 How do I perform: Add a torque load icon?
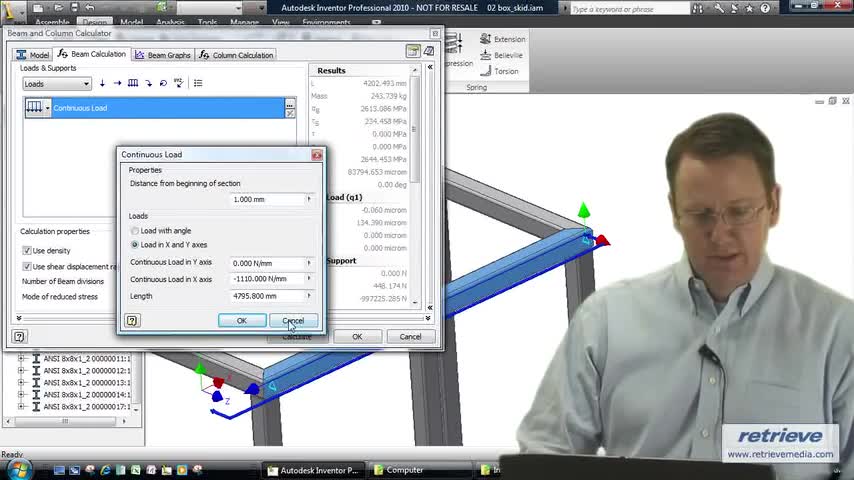click(x=163, y=83)
